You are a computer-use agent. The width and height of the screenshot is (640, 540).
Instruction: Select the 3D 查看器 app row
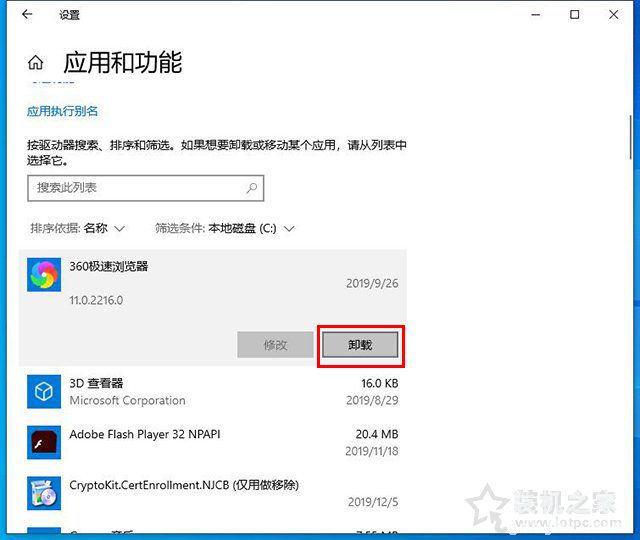pyautogui.click(x=213, y=392)
